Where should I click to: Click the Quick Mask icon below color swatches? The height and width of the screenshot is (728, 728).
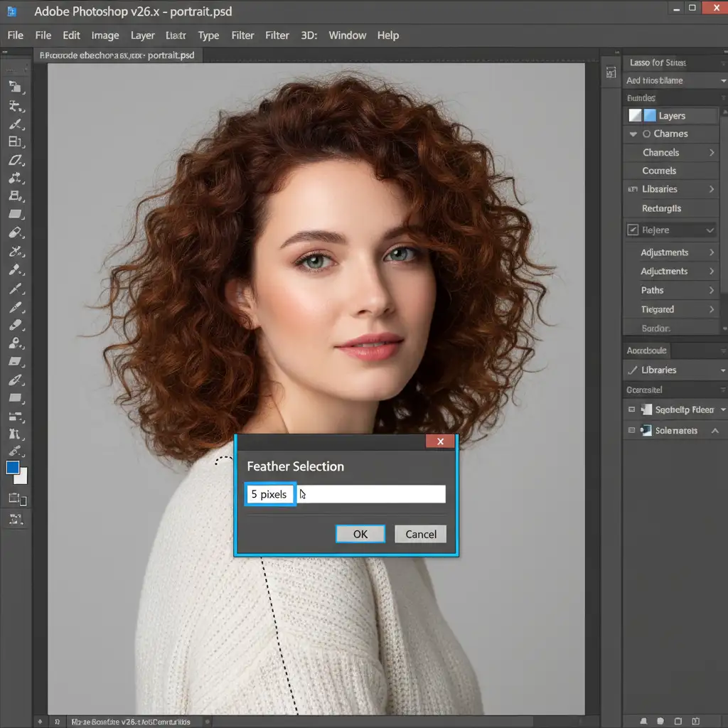16,498
